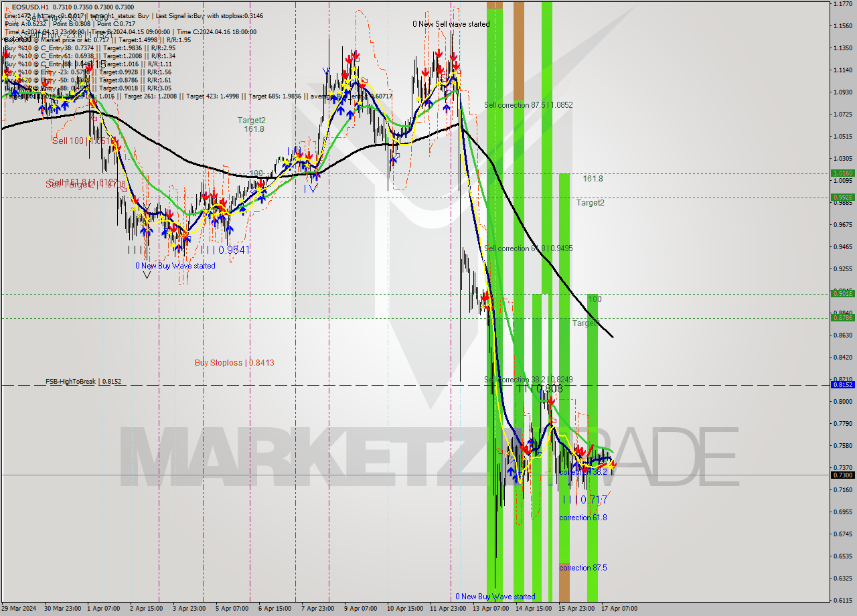The image size is (857, 616).
Task: Select the 'Buy Stoploss | 0.8413' label
Action: point(234,363)
